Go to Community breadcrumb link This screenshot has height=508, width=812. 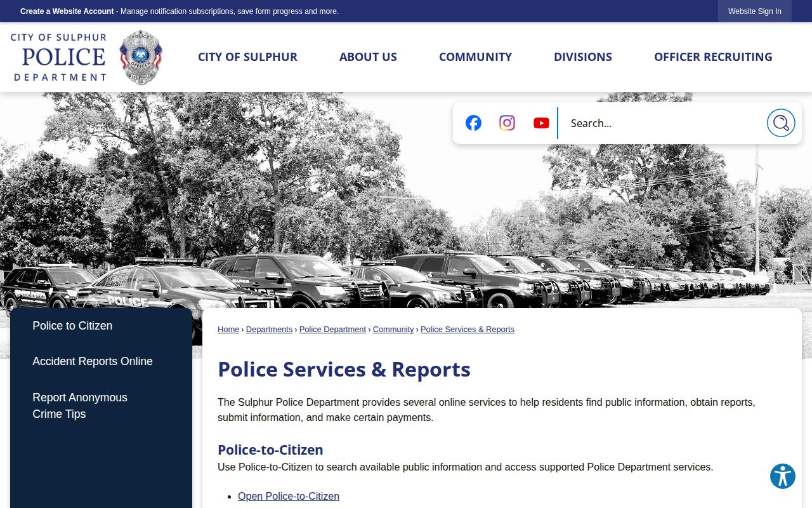[x=393, y=330]
